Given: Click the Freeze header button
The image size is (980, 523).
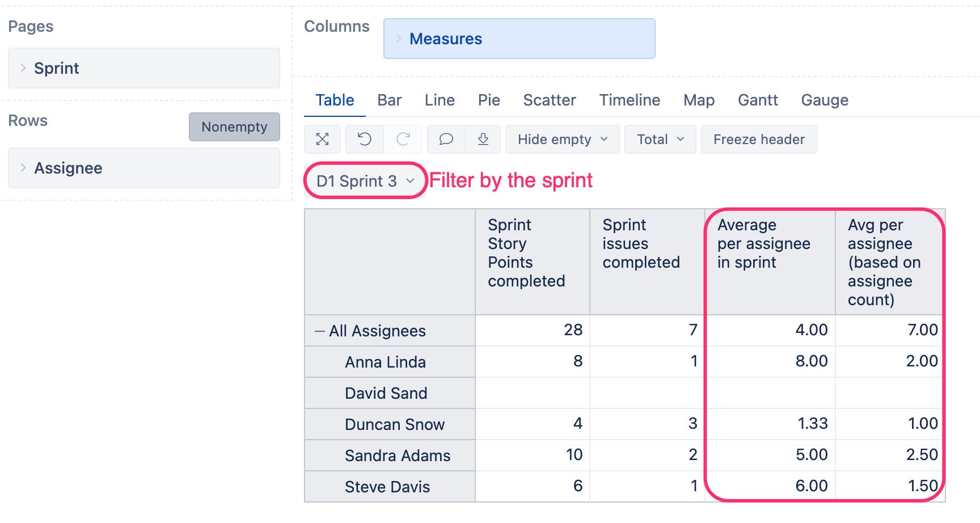Looking at the screenshot, I should tap(758, 139).
